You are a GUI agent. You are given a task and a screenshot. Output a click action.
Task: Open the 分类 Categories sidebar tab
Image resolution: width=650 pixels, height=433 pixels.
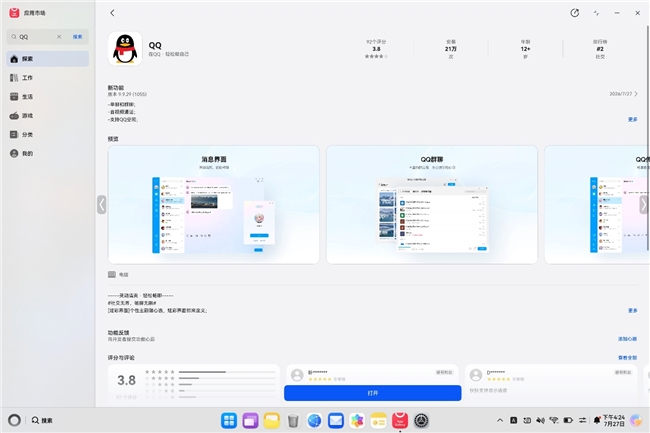[x=48, y=134]
